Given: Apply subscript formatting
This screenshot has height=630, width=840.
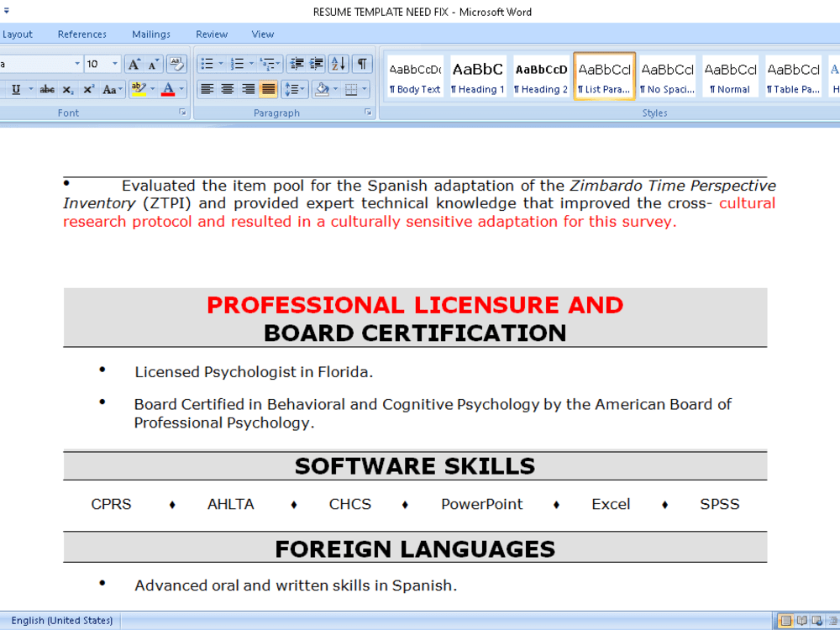Looking at the screenshot, I should 67,90.
